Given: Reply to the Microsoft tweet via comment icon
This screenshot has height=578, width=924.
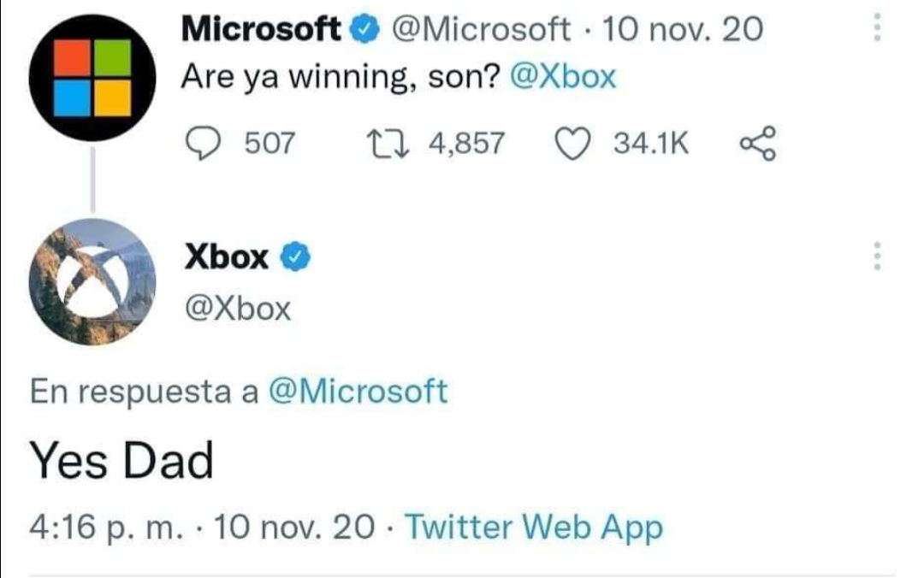Looking at the screenshot, I should pos(202,144).
